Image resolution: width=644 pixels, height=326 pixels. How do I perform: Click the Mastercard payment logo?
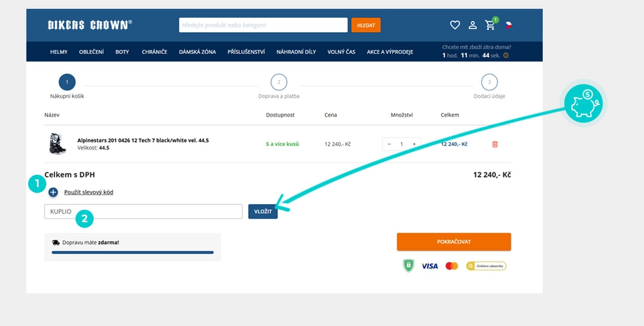tap(452, 266)
